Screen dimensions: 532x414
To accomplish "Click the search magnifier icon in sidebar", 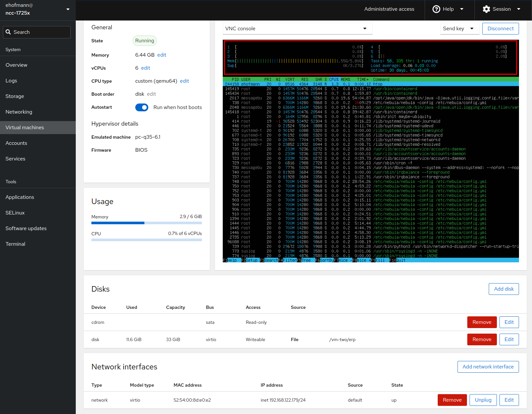I will [x=8, y=32].
